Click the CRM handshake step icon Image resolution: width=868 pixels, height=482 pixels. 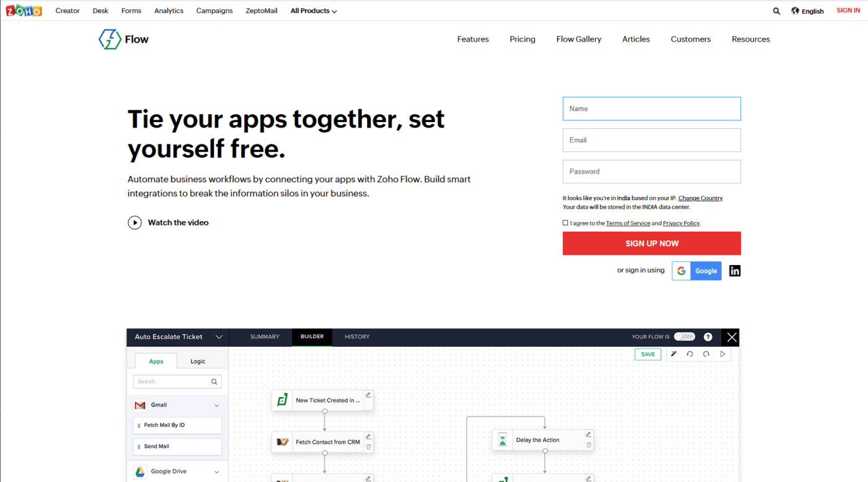(283, 442)
